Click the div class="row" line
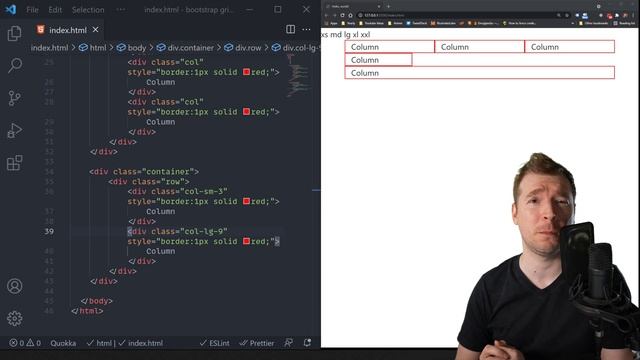The width and height of the screenshot is (640, 360). [x=149, y=182]
